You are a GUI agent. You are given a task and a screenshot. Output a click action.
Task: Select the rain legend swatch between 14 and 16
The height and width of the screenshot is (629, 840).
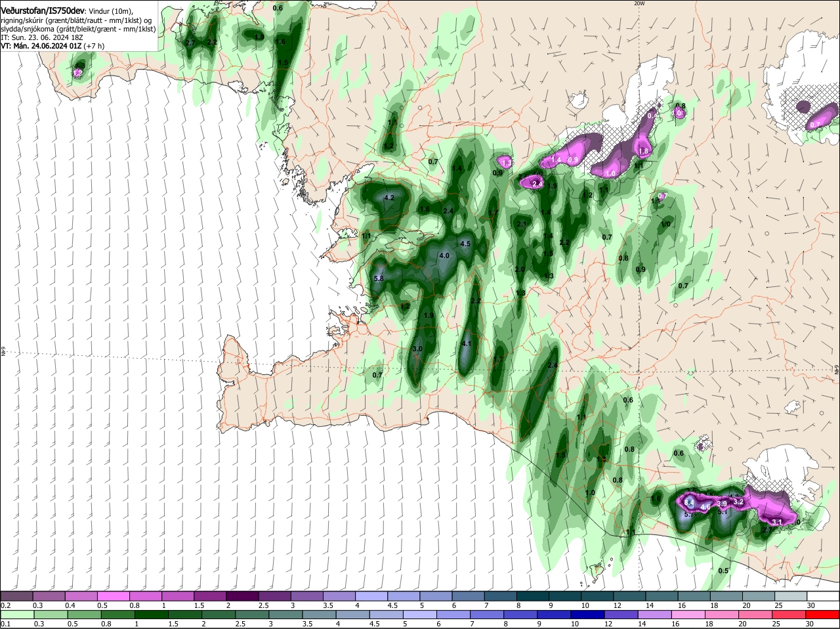pos(656,615)
